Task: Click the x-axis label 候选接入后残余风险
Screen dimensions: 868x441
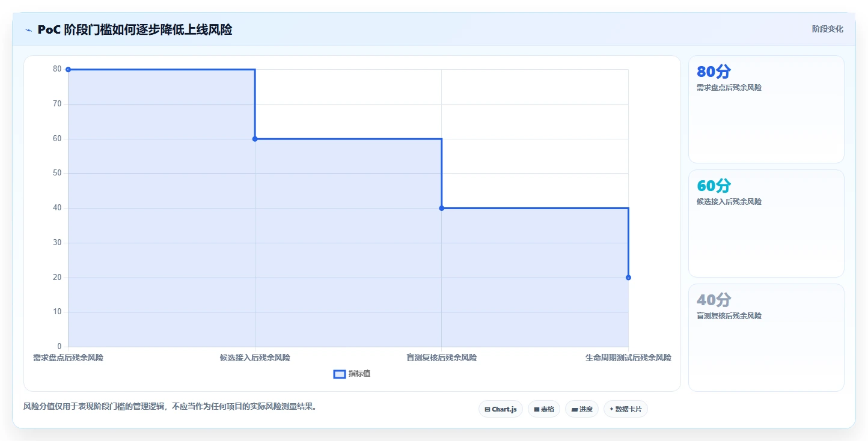Action: tap(255, 357)
